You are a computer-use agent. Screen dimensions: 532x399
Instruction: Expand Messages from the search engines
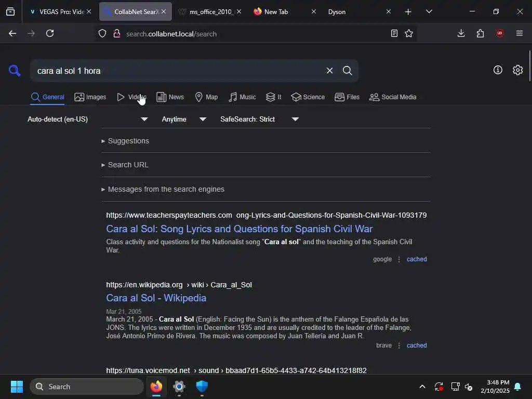pos(163,189)
